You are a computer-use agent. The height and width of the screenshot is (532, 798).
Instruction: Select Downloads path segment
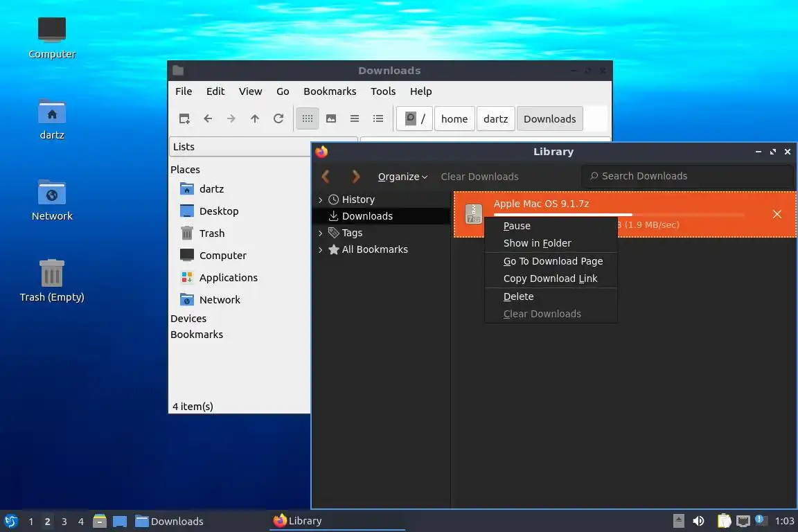549,118
